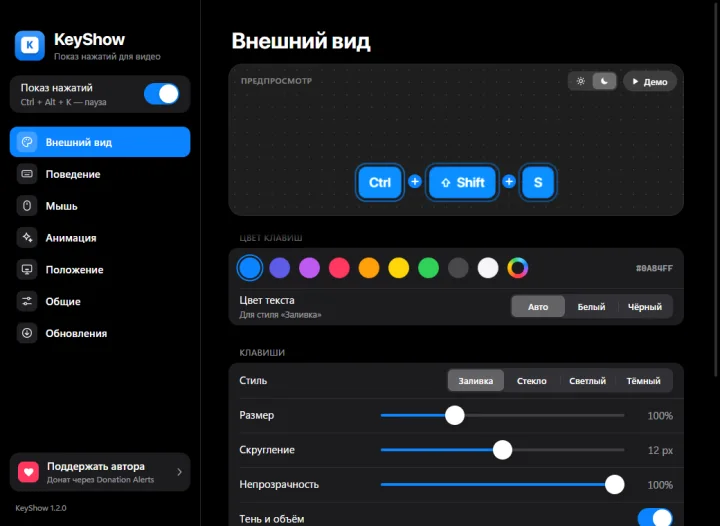
Task: Click the KeyShow app logo icon
Action: (x=30, y=45)
